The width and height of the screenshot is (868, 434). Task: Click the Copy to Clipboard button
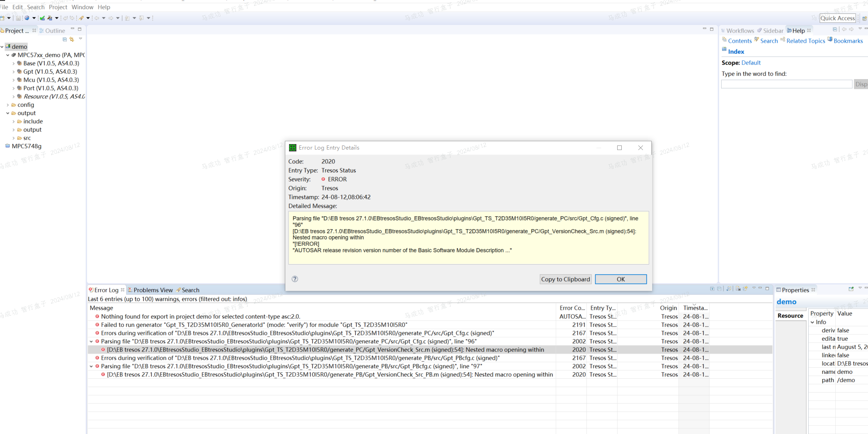565,279
